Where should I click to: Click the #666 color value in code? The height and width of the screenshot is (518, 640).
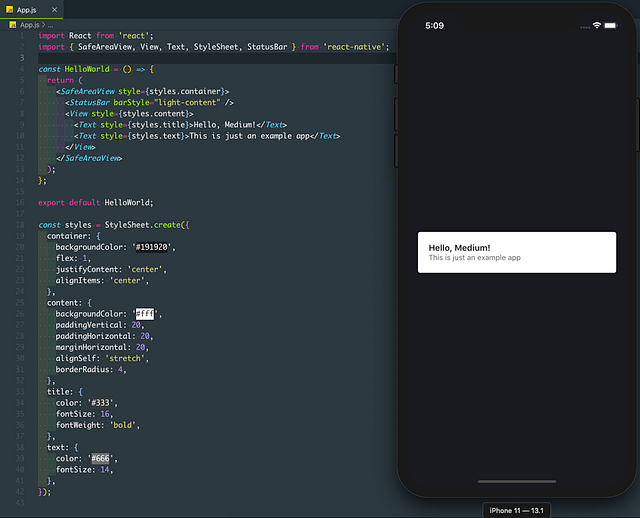(x=100, y=458)
